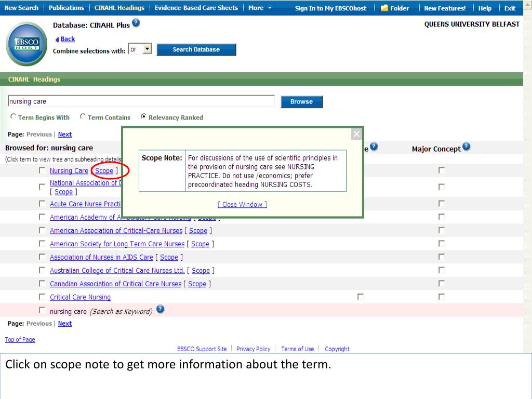This screenshot has height=399, width=532.
Task: Check the Nursing Care term checkbox
Action: tap(42, 170)
